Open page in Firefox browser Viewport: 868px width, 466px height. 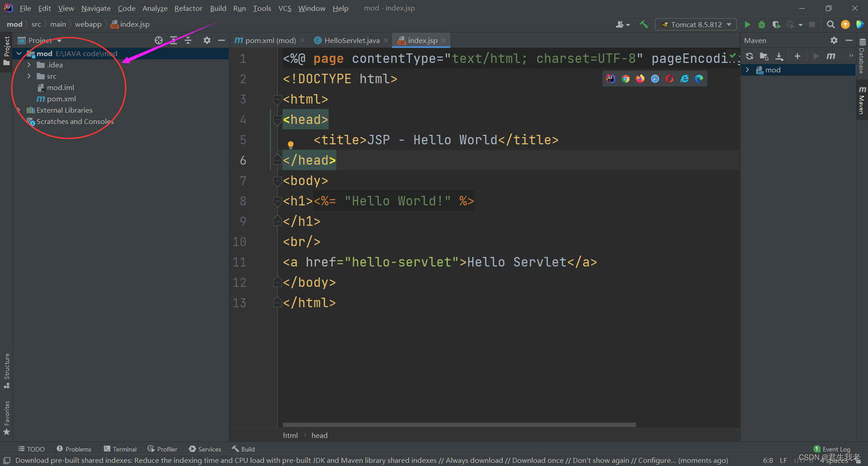640,79
